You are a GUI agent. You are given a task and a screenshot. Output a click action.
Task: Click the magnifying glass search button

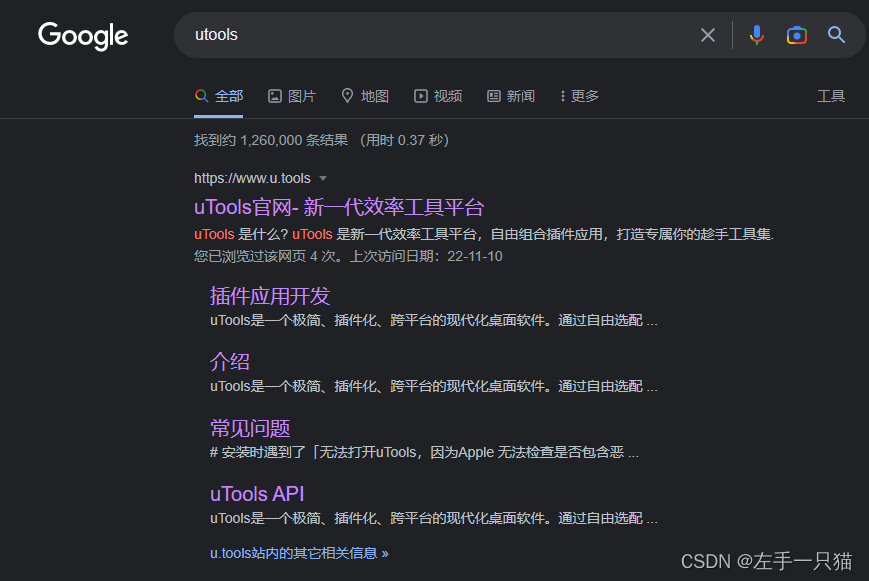[x=836, y=35]
